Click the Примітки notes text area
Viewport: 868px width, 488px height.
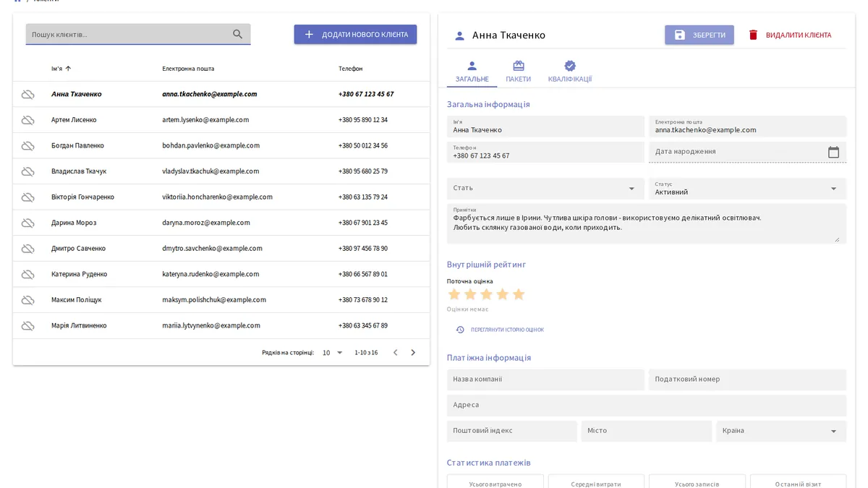(647, 223)
